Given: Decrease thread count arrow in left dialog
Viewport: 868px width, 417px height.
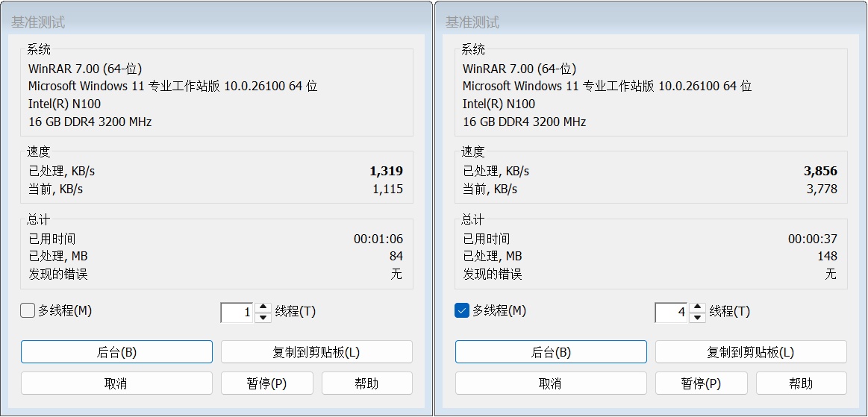Looking at the screenshot, I should tap(263, 318).
